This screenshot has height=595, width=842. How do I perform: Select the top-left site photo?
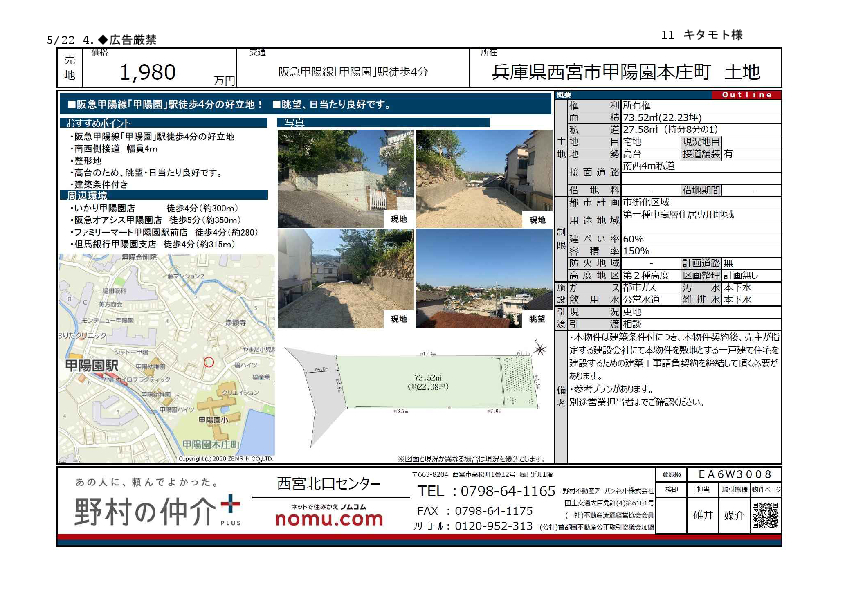point(331,177)
